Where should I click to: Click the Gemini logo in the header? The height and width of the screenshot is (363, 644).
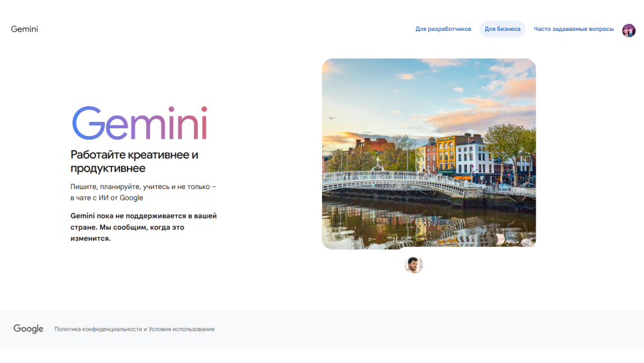[24, 29]
